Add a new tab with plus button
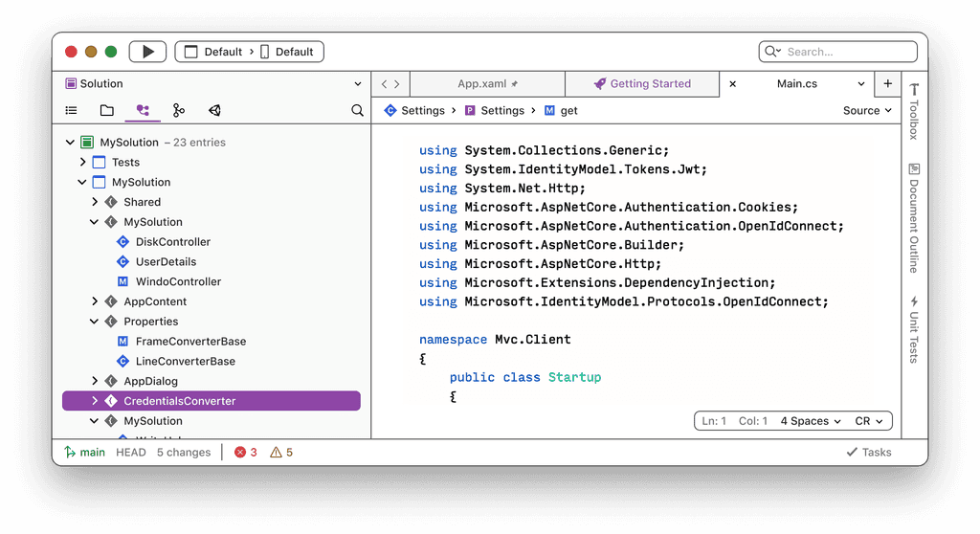Image resolution: width=980 pixels, height=534 pixels. (x=887, y=84)
